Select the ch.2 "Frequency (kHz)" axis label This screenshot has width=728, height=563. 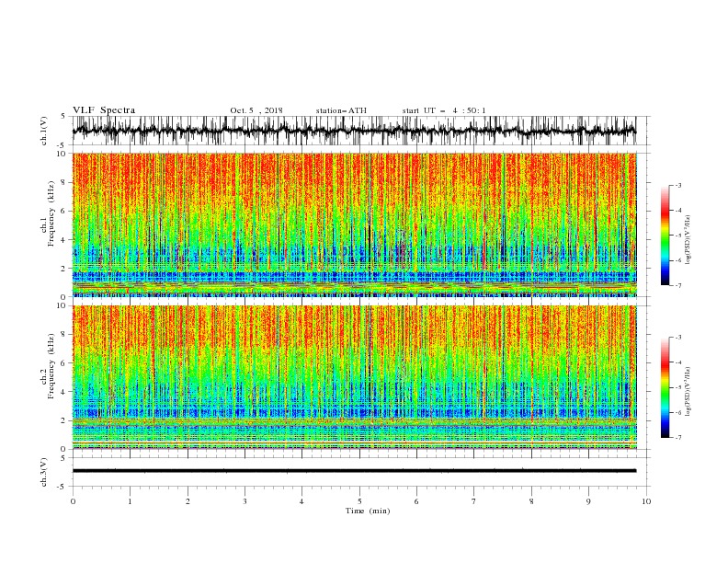[51, 366]
